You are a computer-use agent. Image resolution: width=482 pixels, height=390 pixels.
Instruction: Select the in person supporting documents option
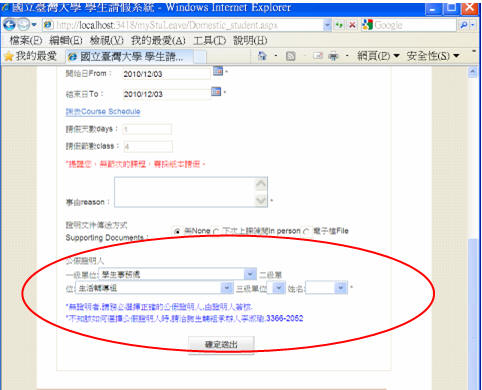[216, 231]
